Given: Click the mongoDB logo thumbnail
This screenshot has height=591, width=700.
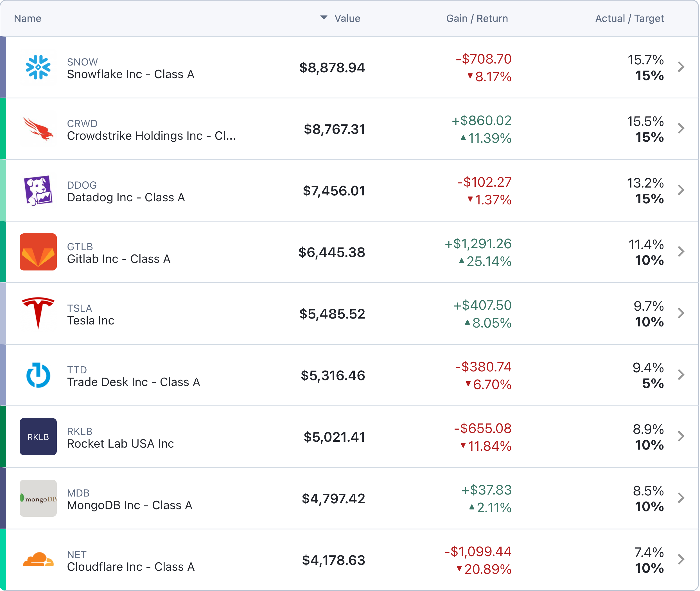Looking at the screenshot, I should coord(38,498).
